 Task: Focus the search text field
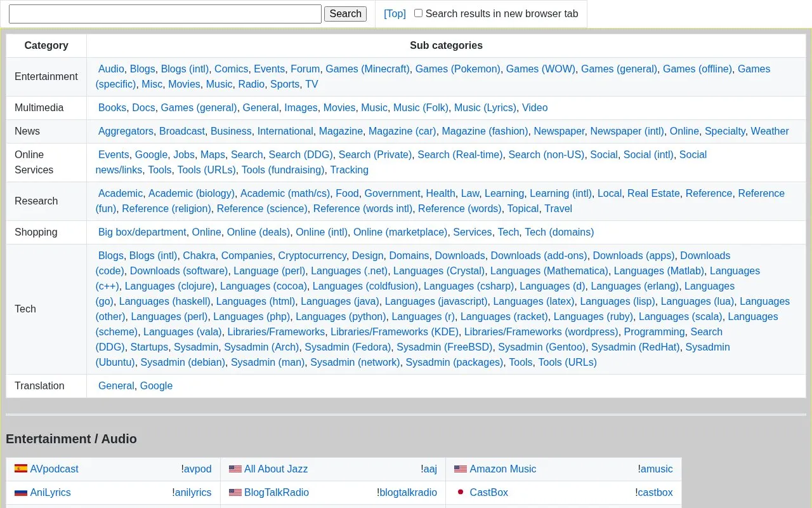tap(165, 14)
